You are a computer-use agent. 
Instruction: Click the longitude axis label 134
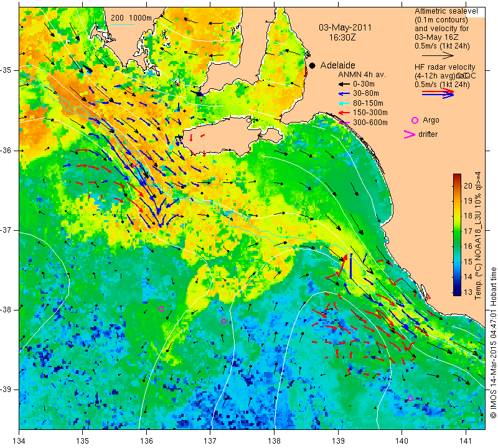(19, 441)
